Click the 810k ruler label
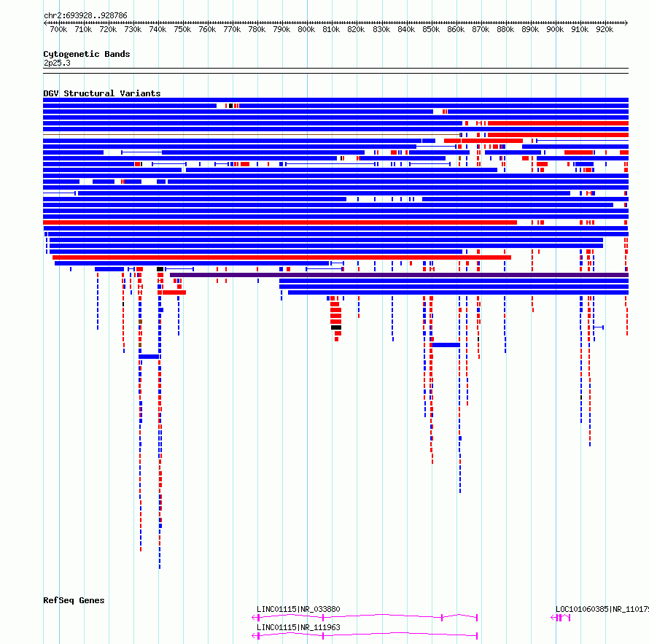The width and height of the screenshot is (649, 644). click(332, 29)
